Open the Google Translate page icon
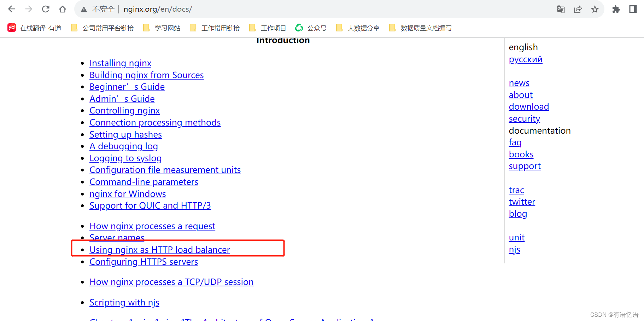This screenshot has width=644, height=321. 561,9
